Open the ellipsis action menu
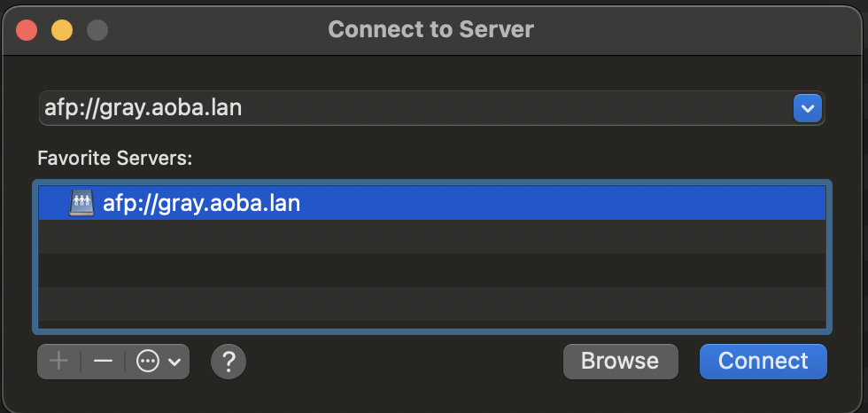 pos(148,362)
